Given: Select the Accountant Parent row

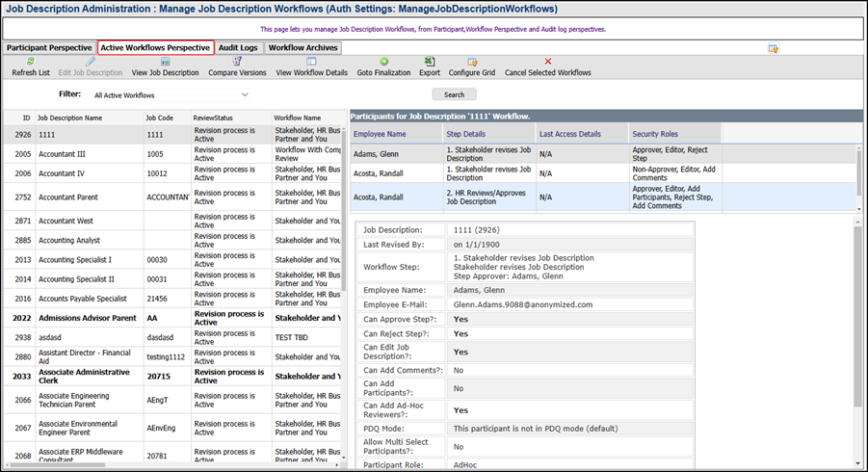Looking at the screenshot, I should 172,197.
